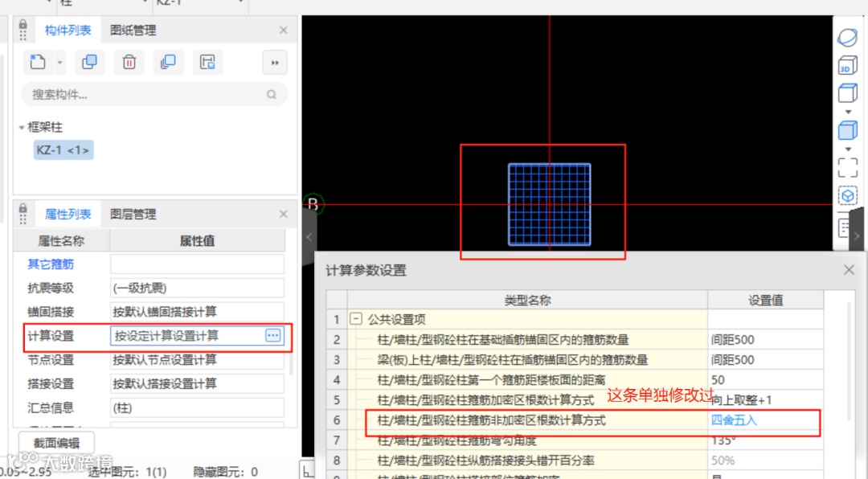Image resolution: width=868 pixels, height=479 pixels.
Task: Click the 50% value in row 8
Action: (766, 461)
